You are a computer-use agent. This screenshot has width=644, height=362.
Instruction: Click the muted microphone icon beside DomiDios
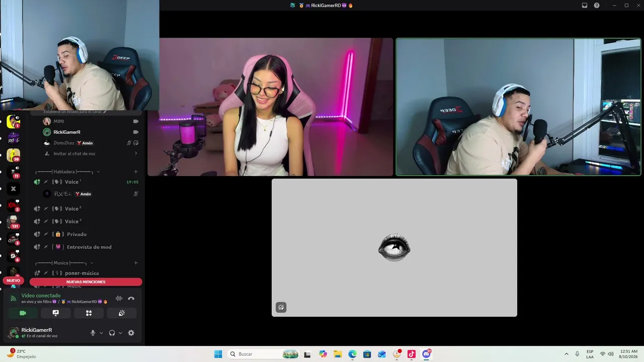[129, 143]
